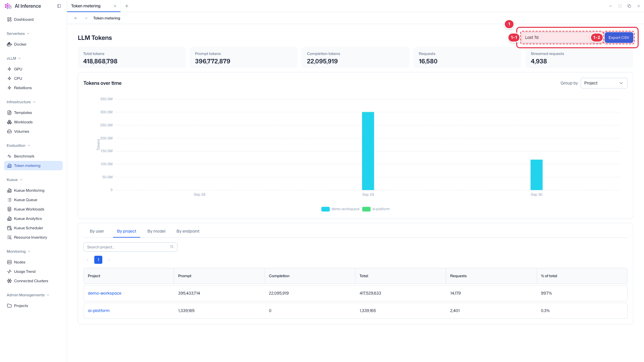
Task: Collapse the sidebar panel icon
Action: point(59,6)
